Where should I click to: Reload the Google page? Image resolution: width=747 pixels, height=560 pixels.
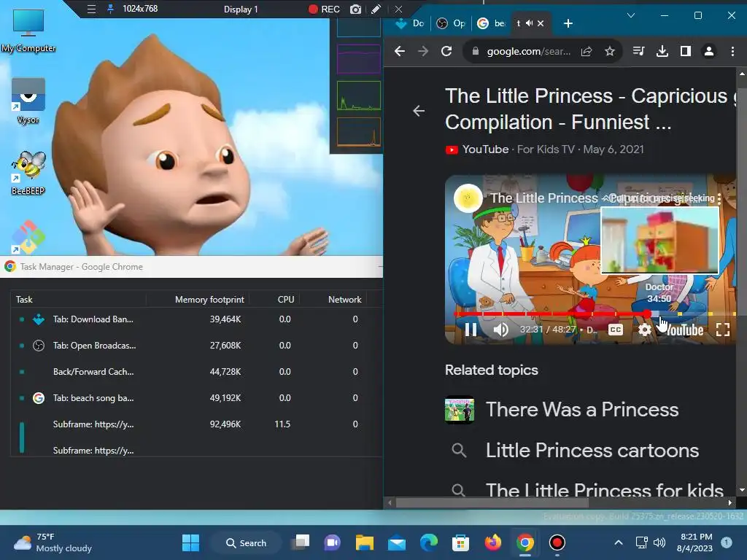click(446, 51)
